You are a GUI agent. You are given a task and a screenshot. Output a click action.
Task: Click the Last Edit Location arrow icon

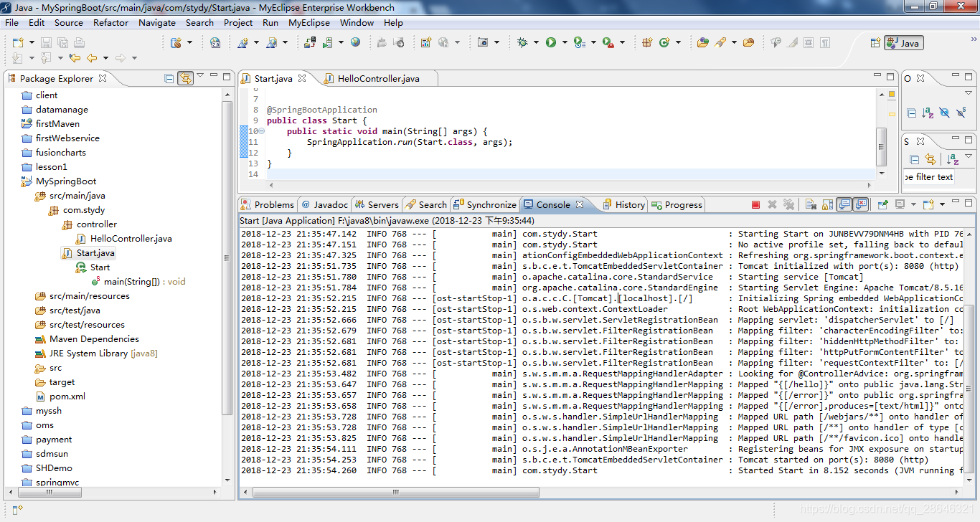pos(75,58)
